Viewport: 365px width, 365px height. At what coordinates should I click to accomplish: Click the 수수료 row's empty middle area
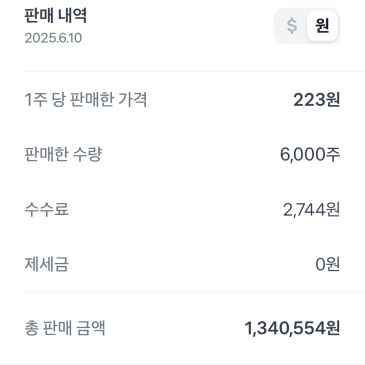click(x=176, y=209)
